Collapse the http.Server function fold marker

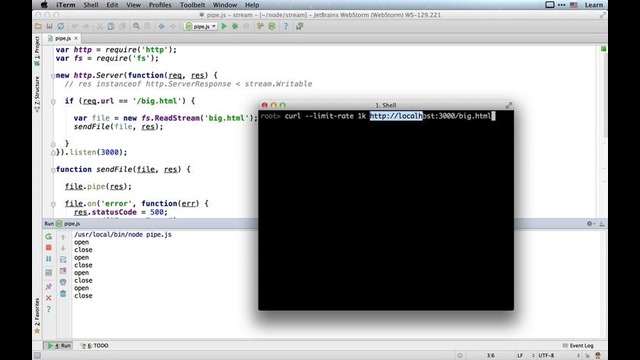53,76
